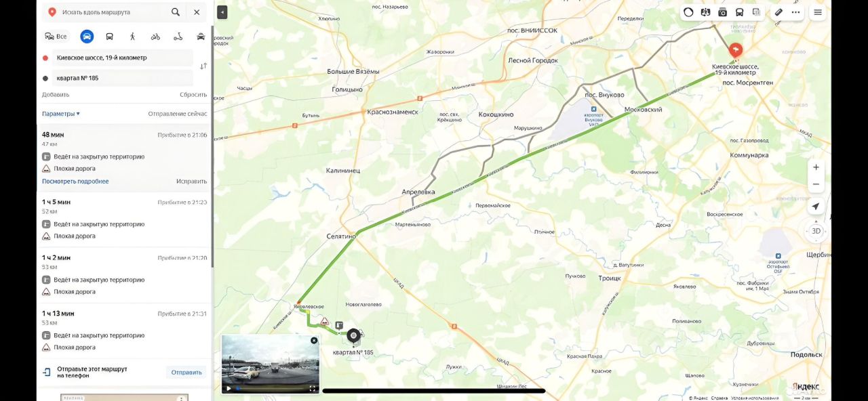Open the Отправление сейчас departure time picker
This screenshot has width=868, height=401.
click(x=178, y=114)
